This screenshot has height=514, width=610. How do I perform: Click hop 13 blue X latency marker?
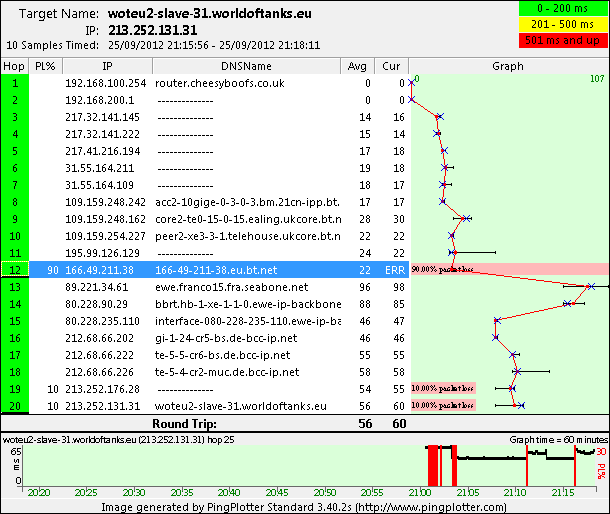click(591, 287)
